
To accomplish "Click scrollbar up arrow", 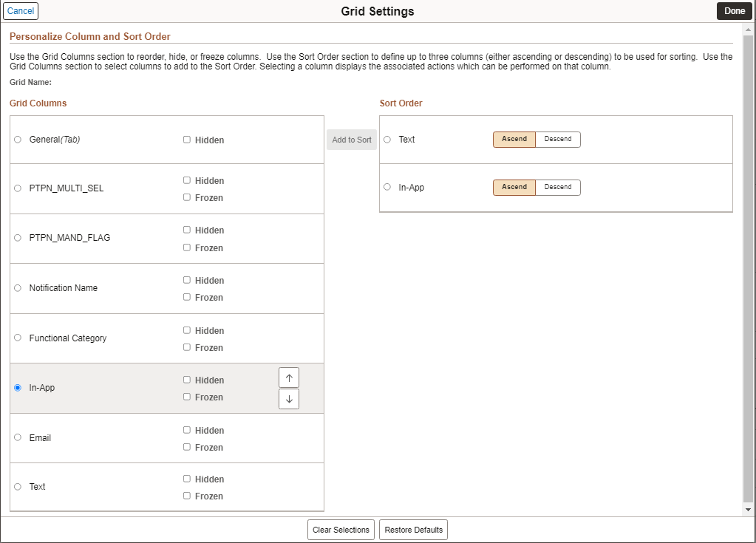I will pos(748,30).
